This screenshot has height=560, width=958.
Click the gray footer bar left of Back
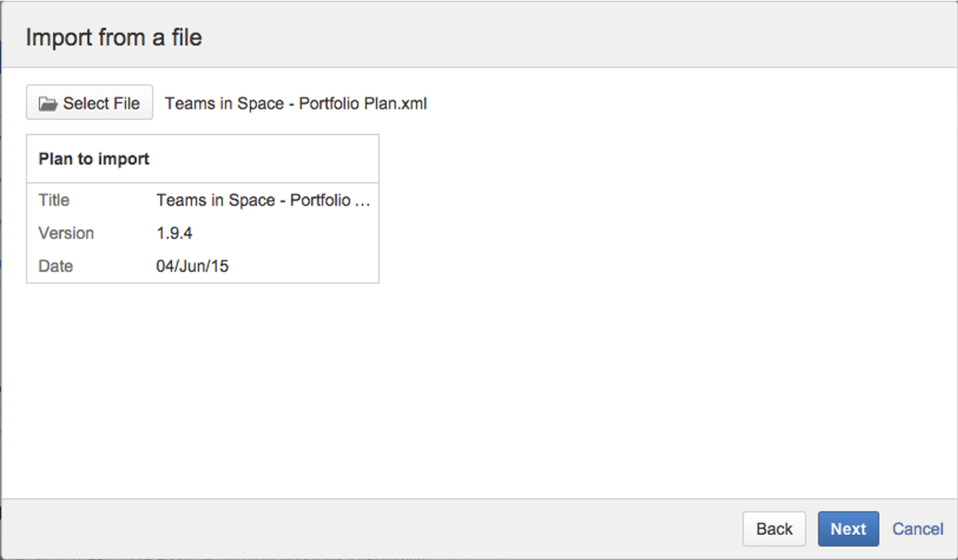368,529
